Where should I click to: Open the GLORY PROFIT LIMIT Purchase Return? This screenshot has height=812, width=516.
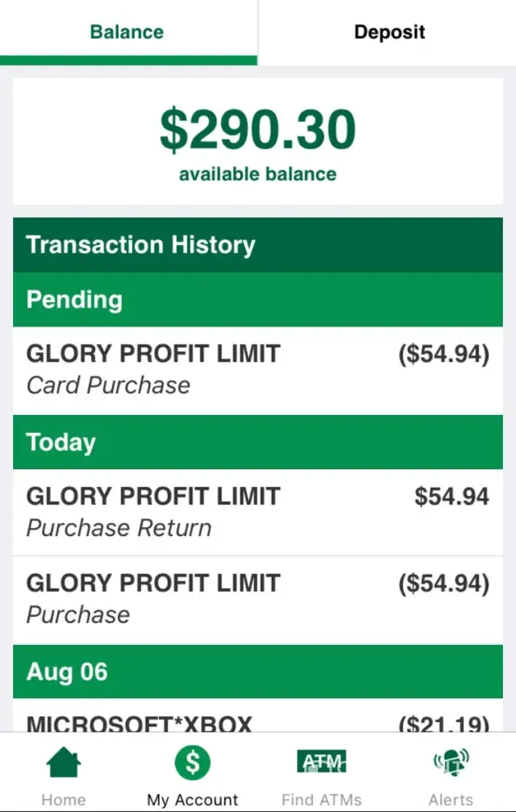pyautogui.click(x=257, y=512)
